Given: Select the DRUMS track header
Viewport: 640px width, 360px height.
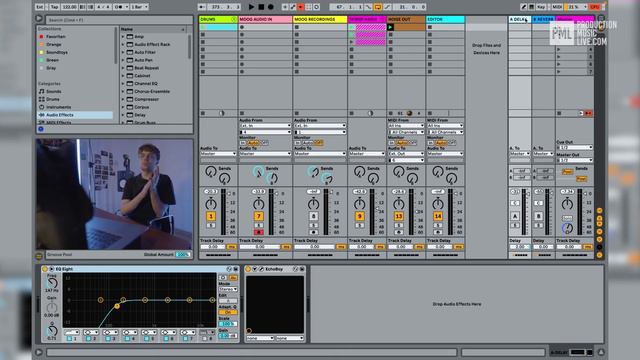Looking at the screenshot, I should [218, 19].
